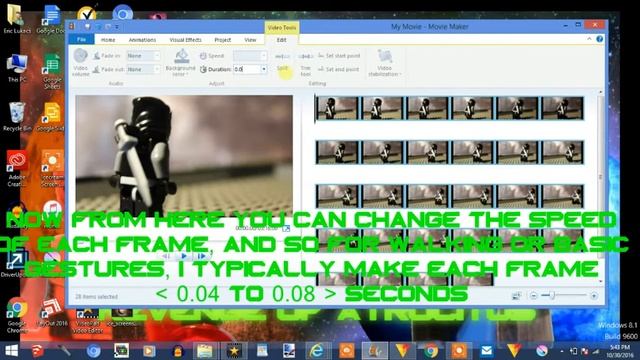
Task: Open the Mail app from the taskbar
Action: (x=487, y=351)
